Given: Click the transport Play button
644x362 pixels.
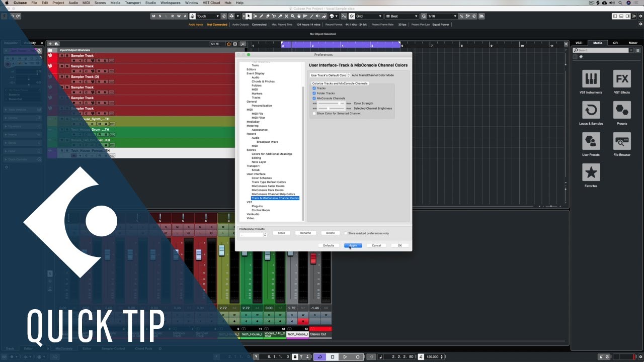Looking at the screenshot, I should (345, 357).
